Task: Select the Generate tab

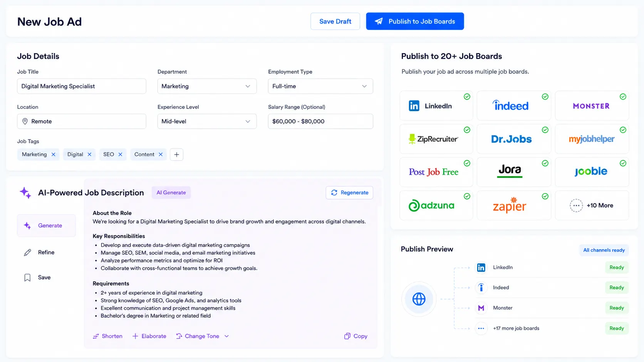Action: click(x=46, y=225)
